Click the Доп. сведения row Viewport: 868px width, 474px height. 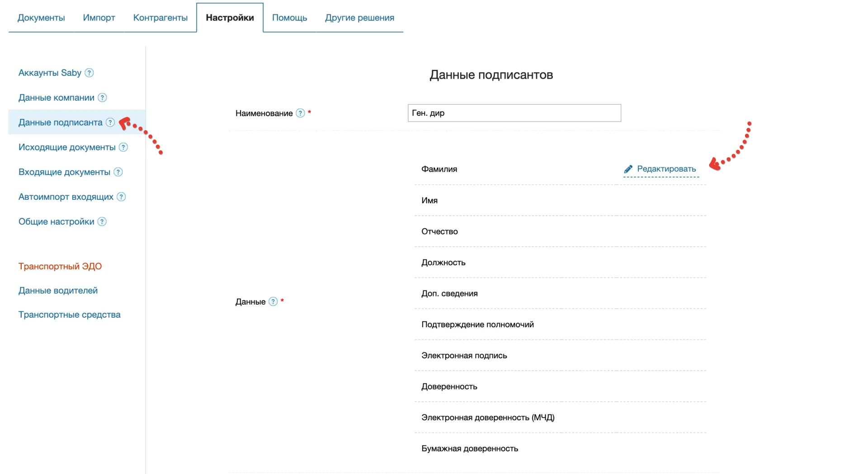coord(560,294)
